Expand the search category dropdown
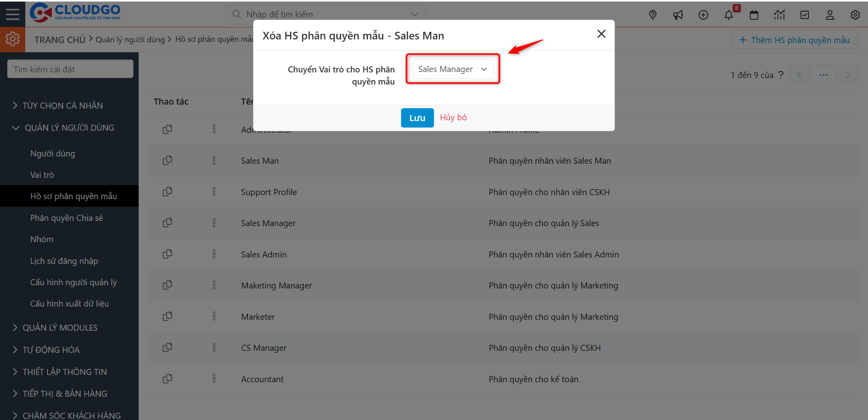The width and height of the screenshot is (868, 420). 414,14
